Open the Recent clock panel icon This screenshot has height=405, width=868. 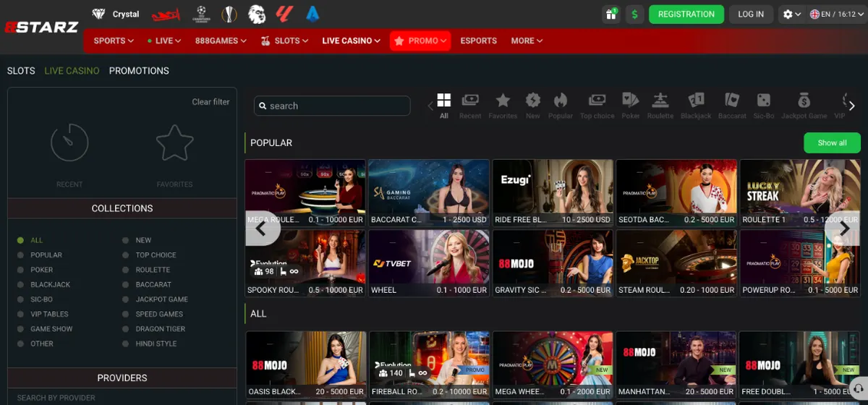tap(69, 142)
